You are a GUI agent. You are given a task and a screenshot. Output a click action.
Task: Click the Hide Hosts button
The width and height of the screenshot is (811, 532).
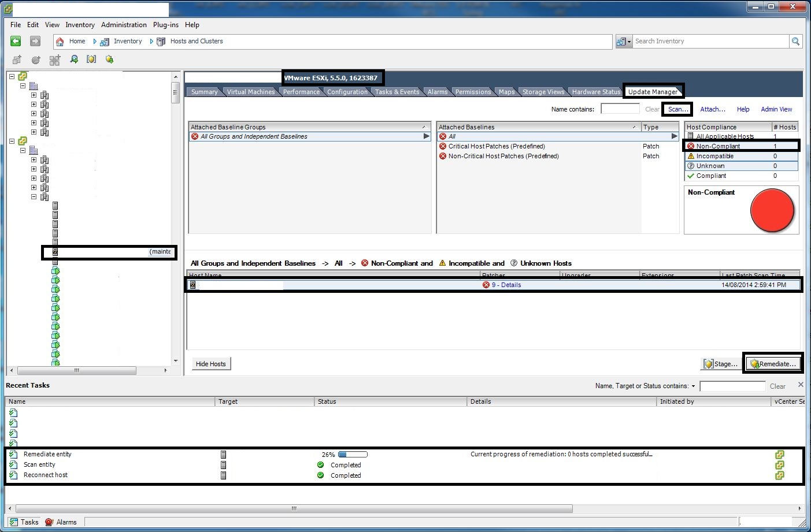coord(210,364)
